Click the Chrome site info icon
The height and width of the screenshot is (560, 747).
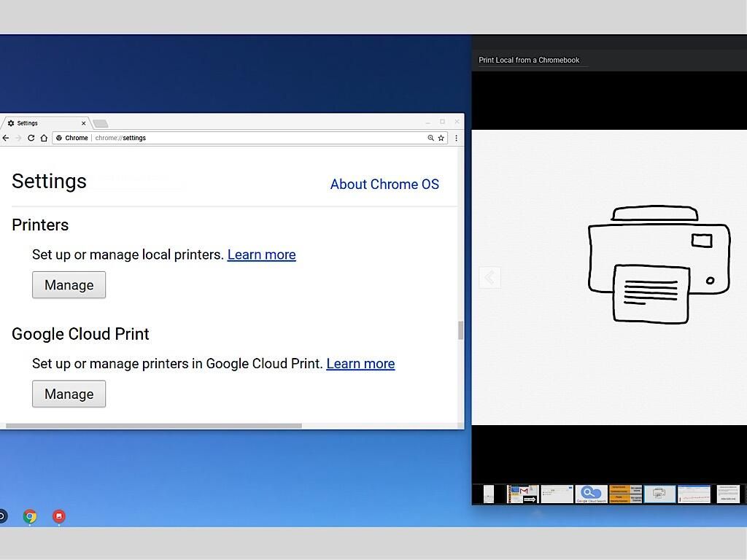59,138
